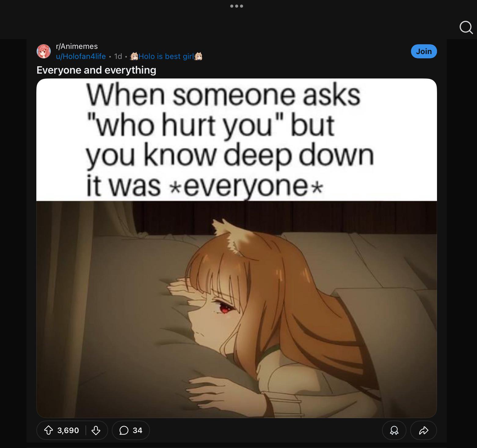
Task: Share the post with the arrow icon
Action: (424, 430)
